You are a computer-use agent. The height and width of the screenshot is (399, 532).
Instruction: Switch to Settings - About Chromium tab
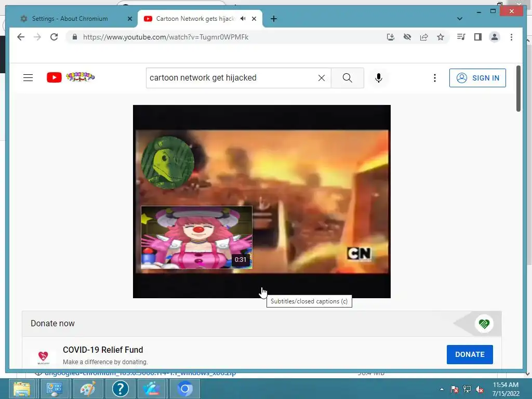point(70,19)
